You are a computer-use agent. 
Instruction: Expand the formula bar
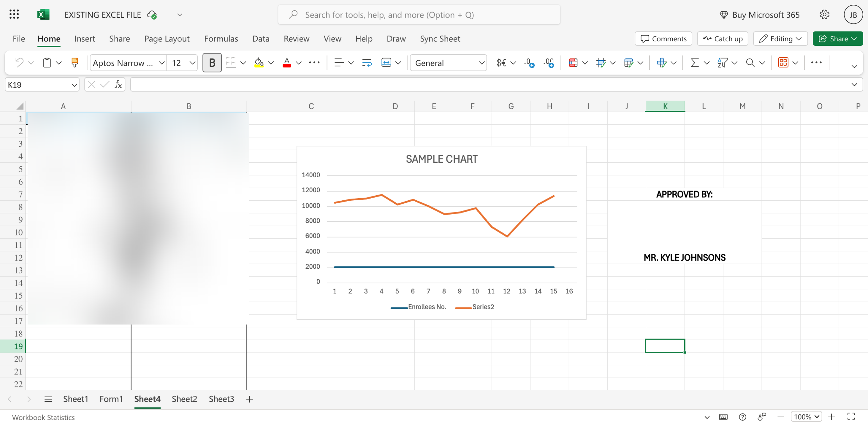(x=854, y=84)
